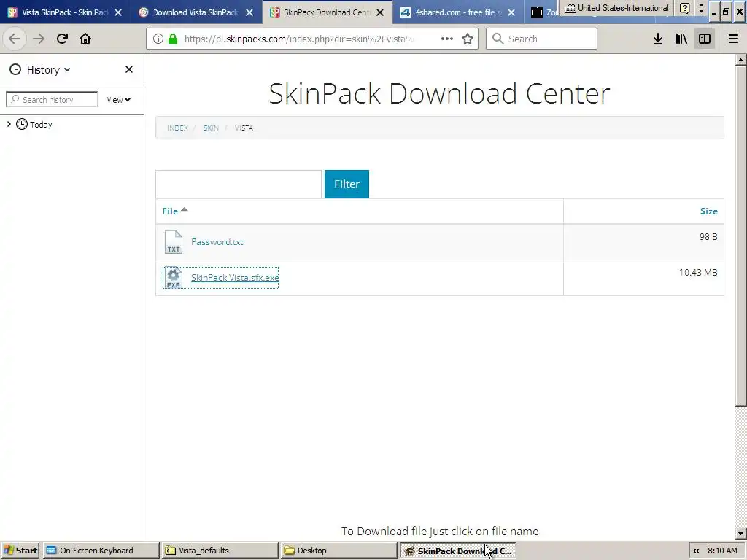Close the Download Vista SkinPack tab

(249, 12)
